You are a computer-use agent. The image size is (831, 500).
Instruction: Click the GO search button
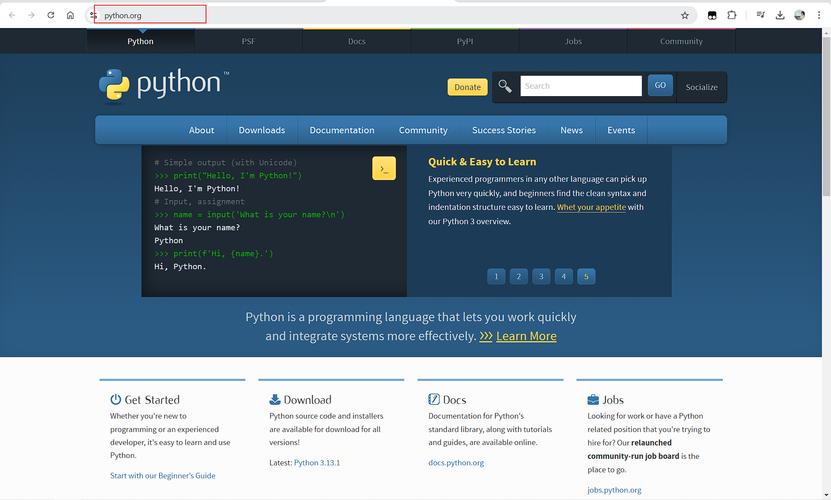[660, 85]
